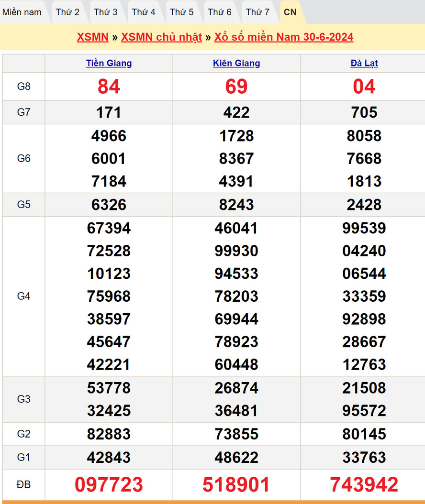This screenshot has width=425, height=504.
Task: Click Tiền Giang special prize number 097723
Action: coord(109,484)
